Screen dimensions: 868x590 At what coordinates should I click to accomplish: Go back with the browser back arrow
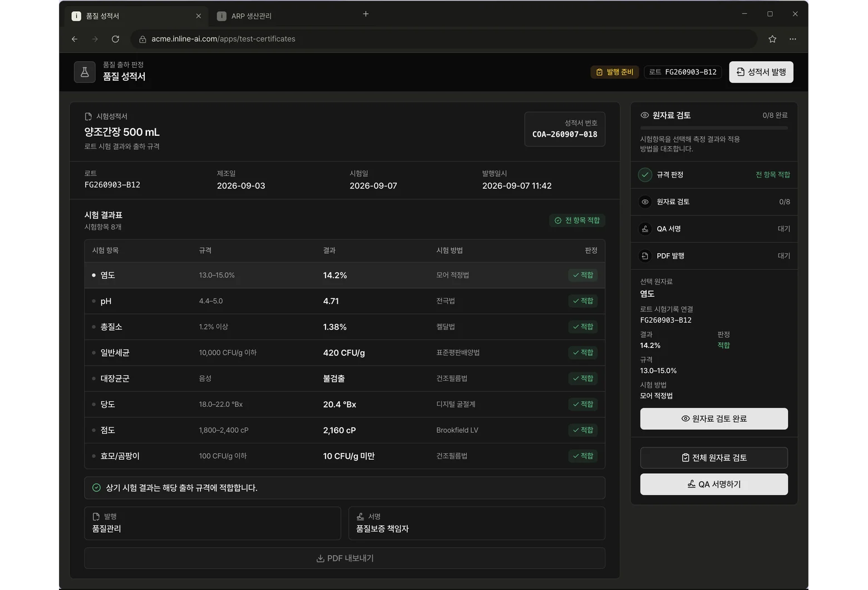pyautogui.click(x=75, y=39)
